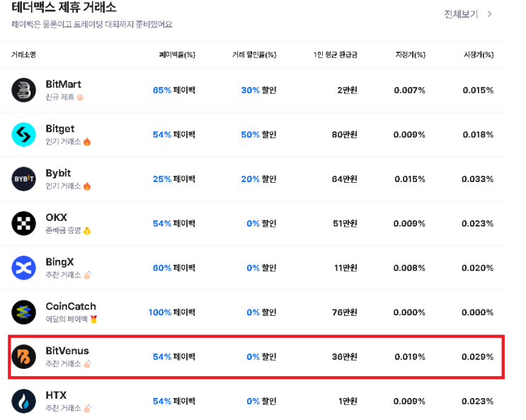Click the BitVenus exchange logo
The width and height of the screenshot is (526, 420).
[x=24, y=356]
